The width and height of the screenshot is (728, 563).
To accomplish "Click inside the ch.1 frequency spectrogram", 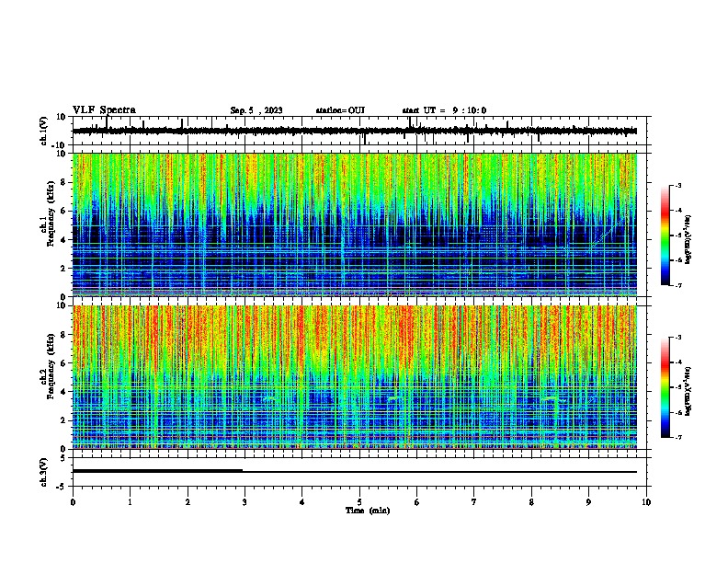I will pos(355,224).
